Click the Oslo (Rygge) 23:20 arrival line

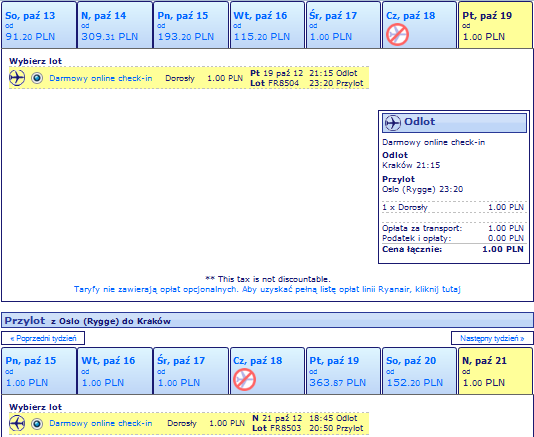click(x=423, y=189)
